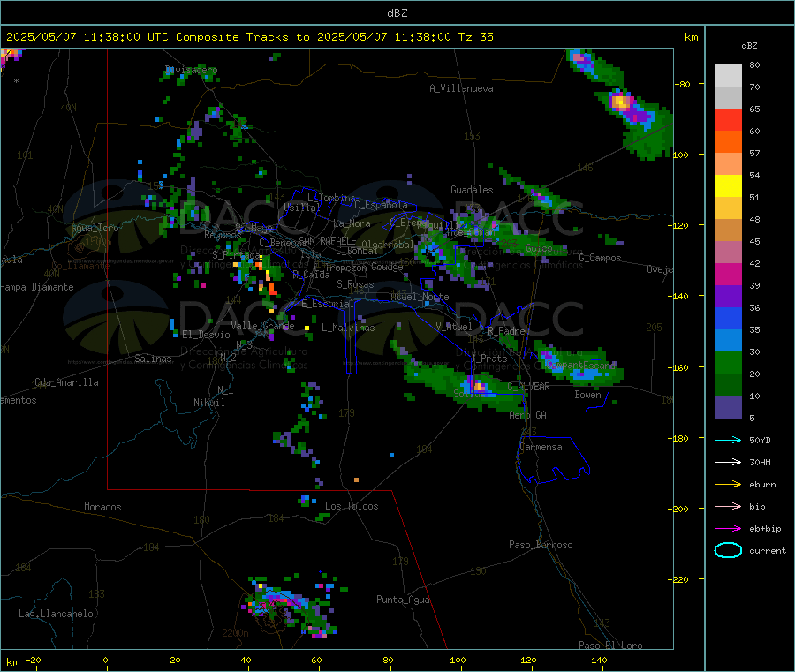Click the Agua_Toro label
This screenshot has height=672, width=795.
[x=95, y=228]
